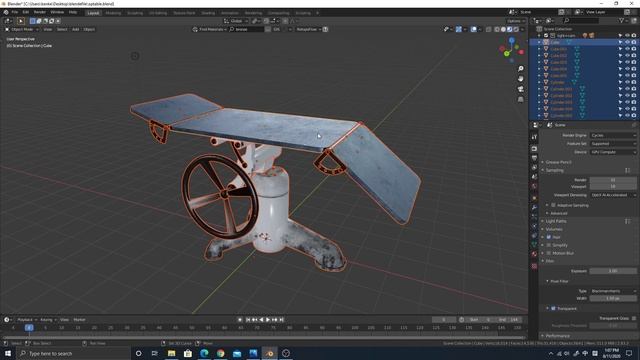Click the viewport zoom magnifier icon
The width and height of the screenshot is (640, 360).
(520, 69)
